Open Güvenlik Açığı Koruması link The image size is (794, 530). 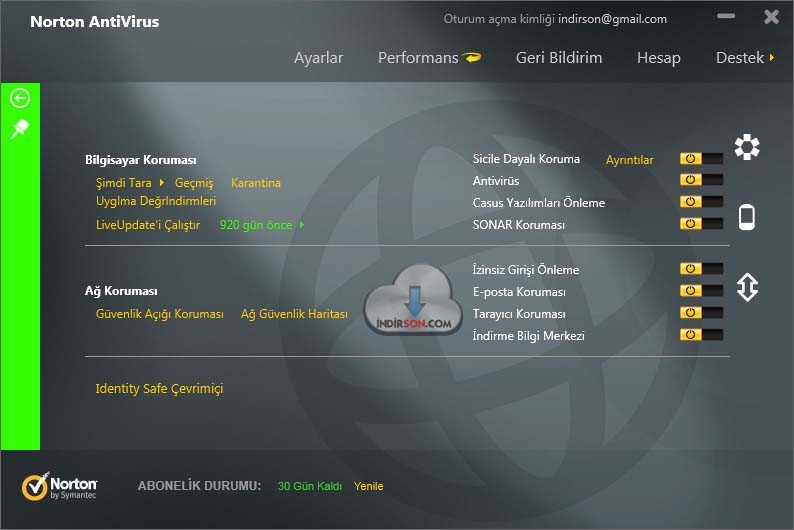click(160, 314)
